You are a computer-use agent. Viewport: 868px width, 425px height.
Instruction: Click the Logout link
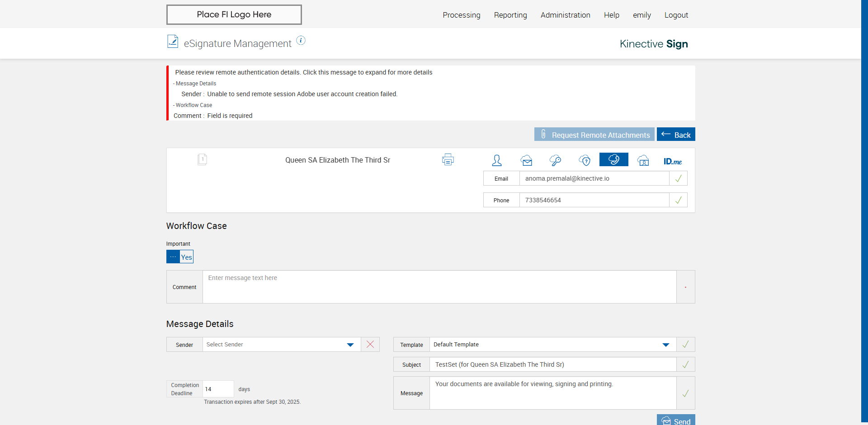pyautogui.click(x=676, y=15)
